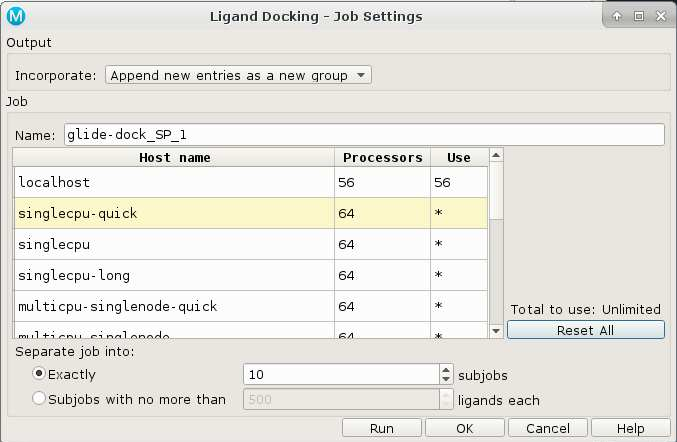This screenshot has height=442, width=677.
Task: Close the Job Settings dialog
Action: pos(661,16)
